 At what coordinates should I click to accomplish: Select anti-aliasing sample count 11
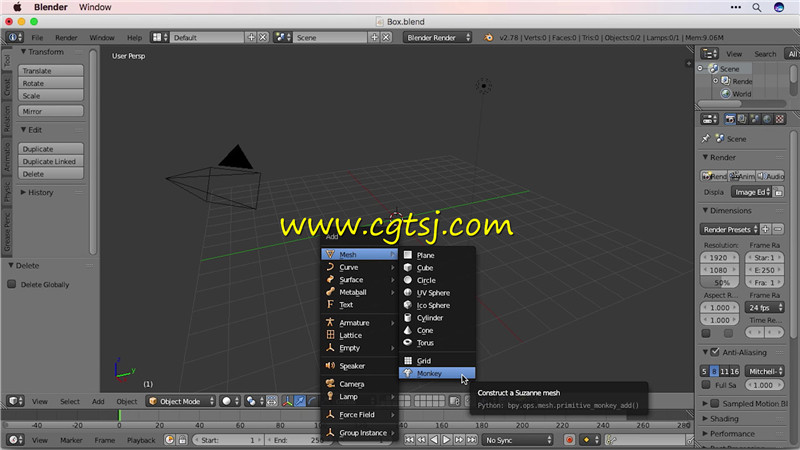[x=724, y=371]
